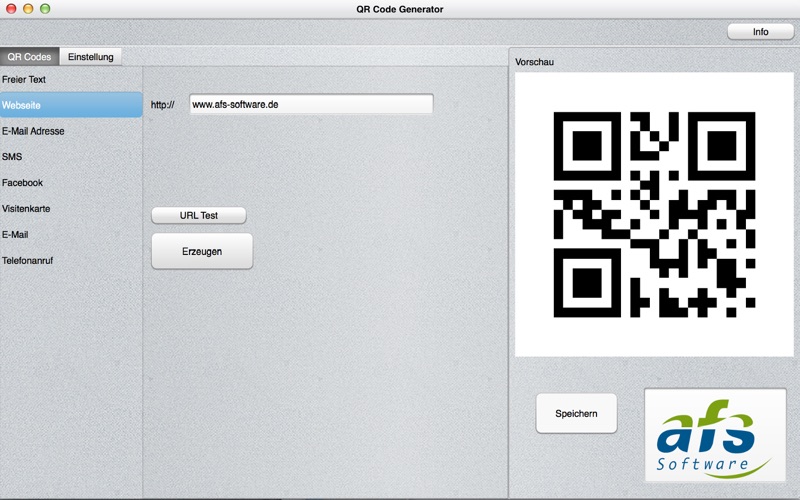This screenshot has width=800, height=500.
Task: Click the http:// label
Action: click(163, 105)
